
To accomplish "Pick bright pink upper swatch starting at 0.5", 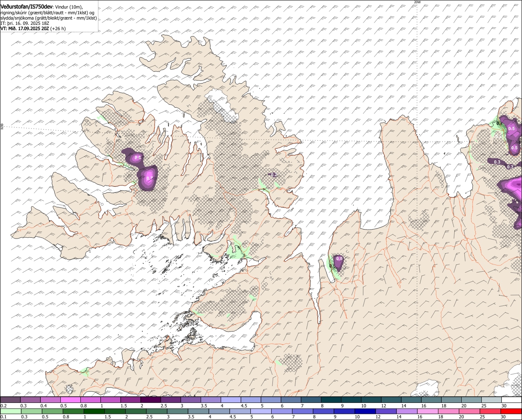I will pos(70,400).
